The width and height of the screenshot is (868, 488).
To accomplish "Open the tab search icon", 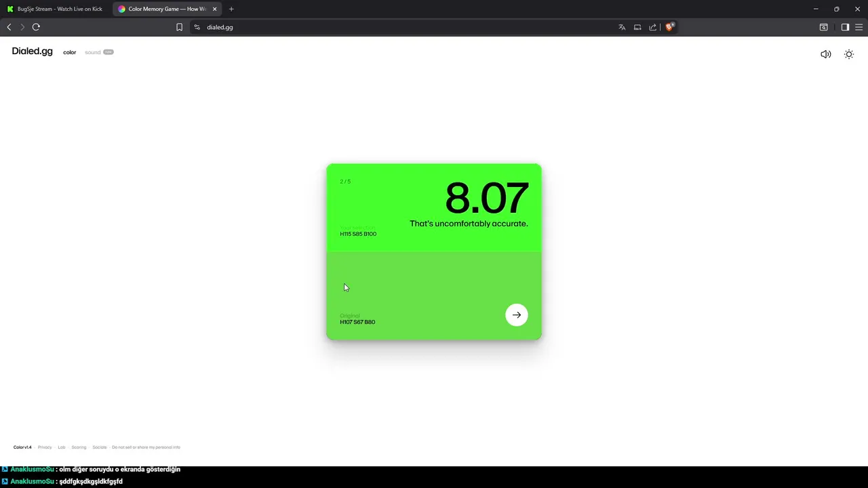I will [823, 27].
